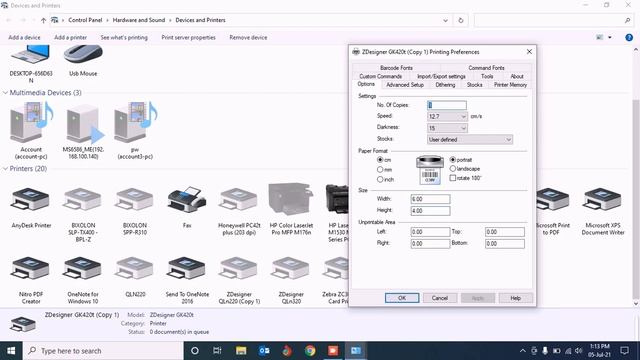Focus the Width size field
The height and width of the screenshot is (360, 640).
click(x=430, y=199)
